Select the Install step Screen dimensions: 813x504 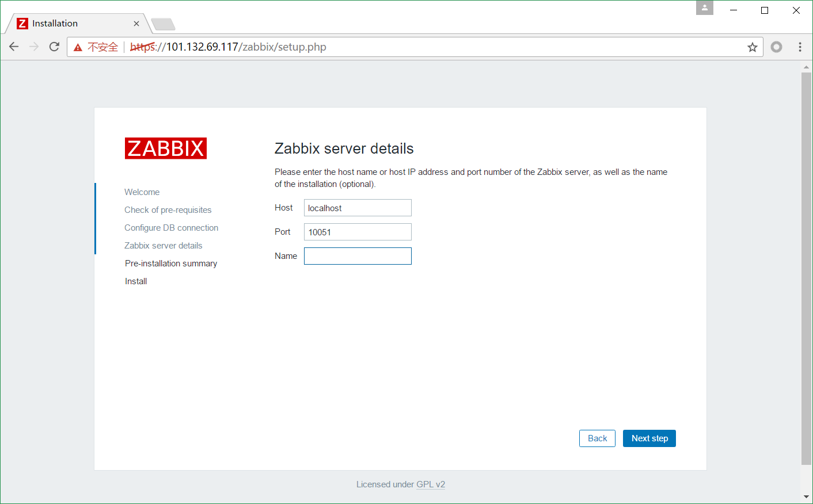pyautogui.click(x=136, y=281)
